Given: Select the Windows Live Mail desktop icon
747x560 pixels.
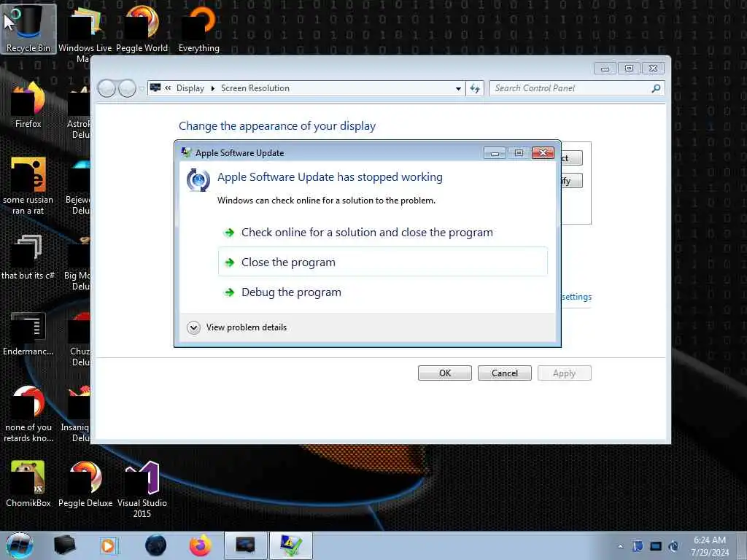Looking at the screenshot, I should pos(85,34).
